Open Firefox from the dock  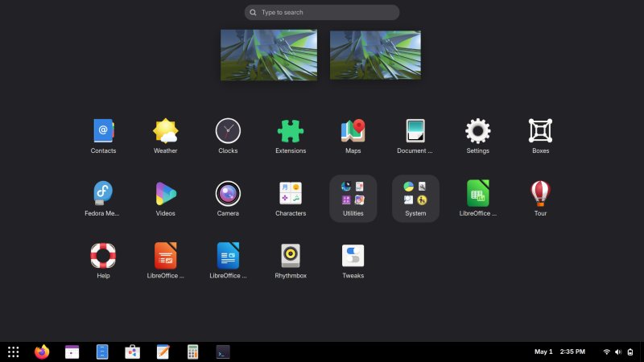[x=42, y=352]
